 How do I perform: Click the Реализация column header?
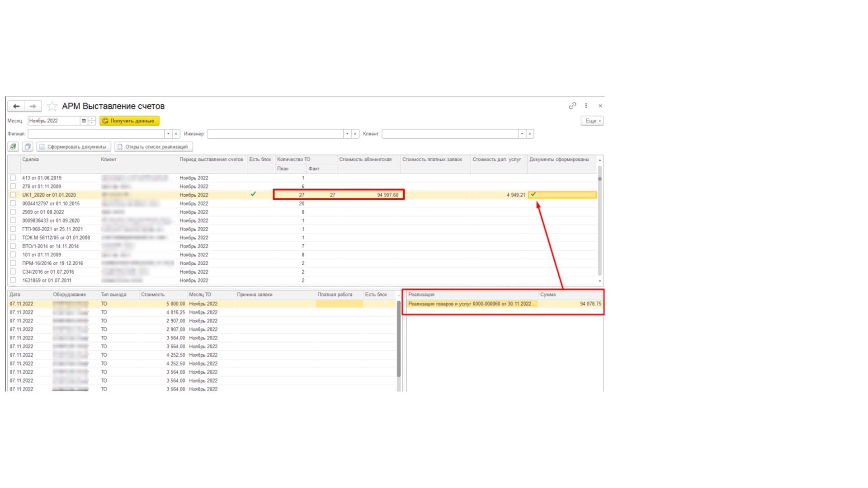point(472,295)
